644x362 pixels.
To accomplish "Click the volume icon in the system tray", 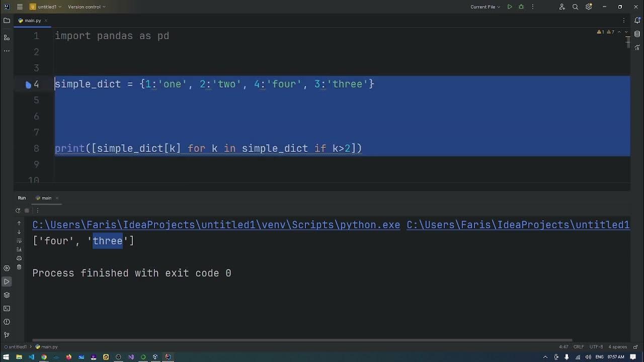I will [588, 357].
